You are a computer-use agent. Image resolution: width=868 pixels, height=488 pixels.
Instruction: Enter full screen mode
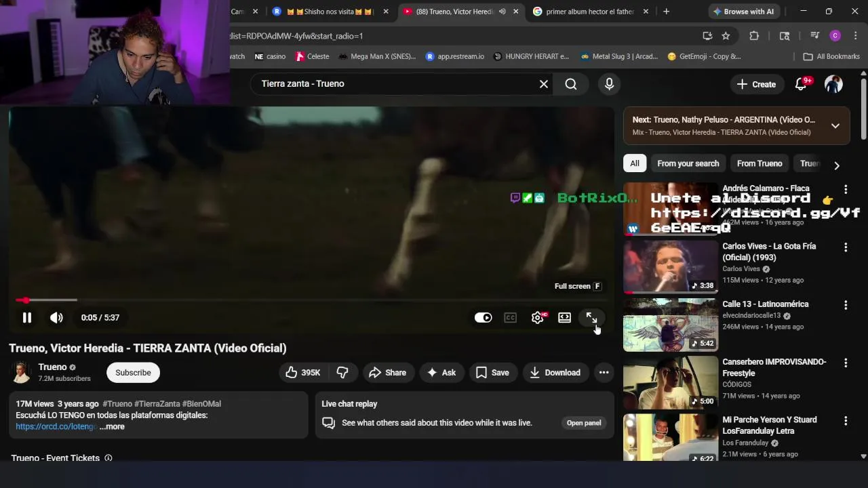point(591,317)
